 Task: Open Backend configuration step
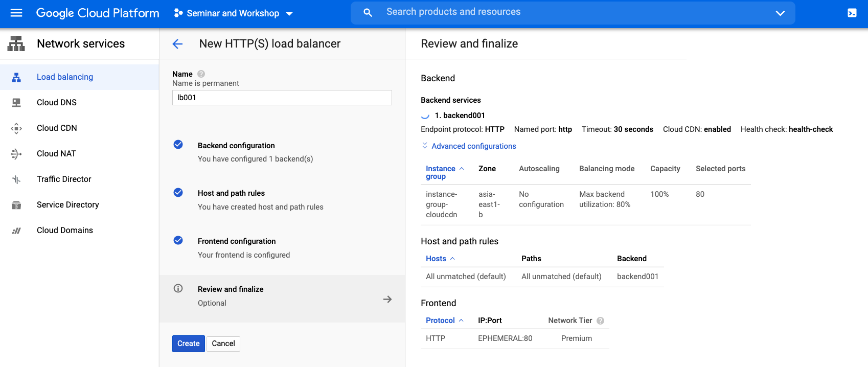282,152
